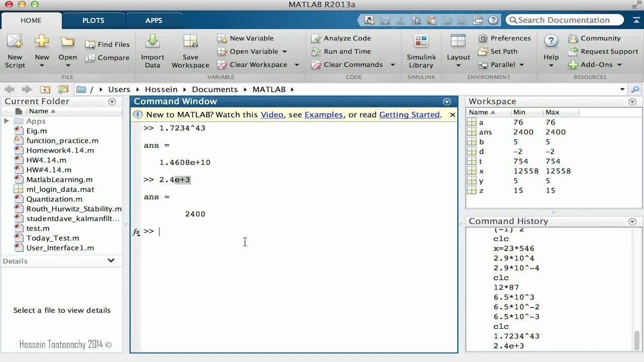
Task: Open the Clear Workspace dropdown arrow
Action: (297, 65)
